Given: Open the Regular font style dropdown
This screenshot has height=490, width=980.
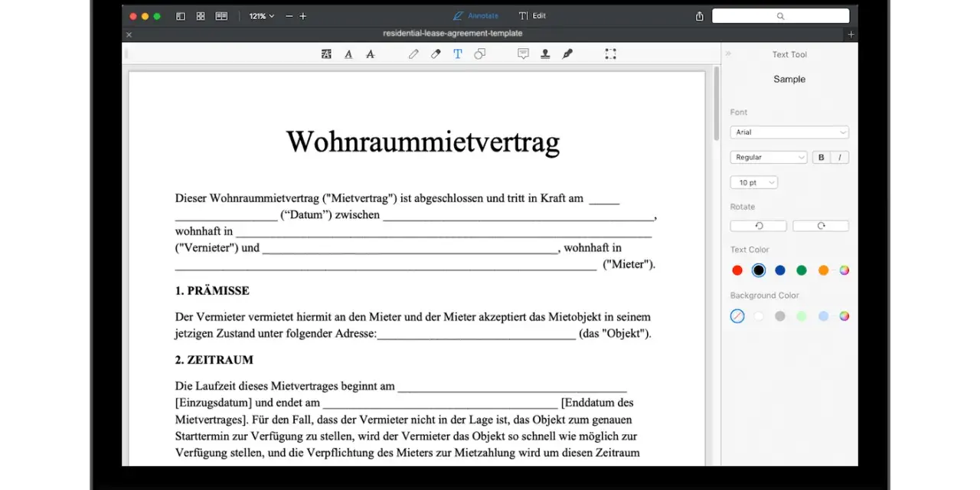Looking at the screenshot, I should (769, 157).
